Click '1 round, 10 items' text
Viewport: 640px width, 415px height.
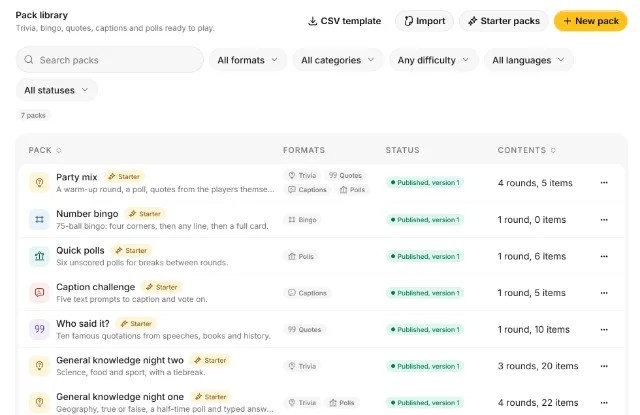click(533, 329)
